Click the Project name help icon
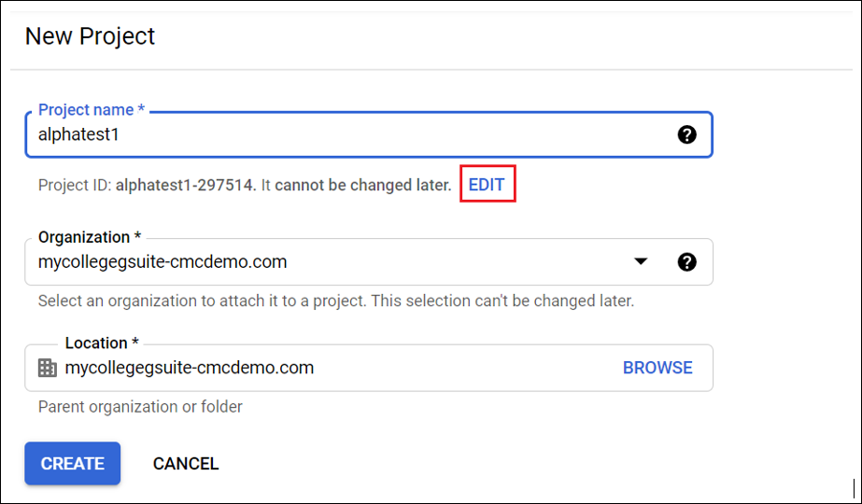Image resolution: width=862 pixels, height=504 pixels. (686, 135)
